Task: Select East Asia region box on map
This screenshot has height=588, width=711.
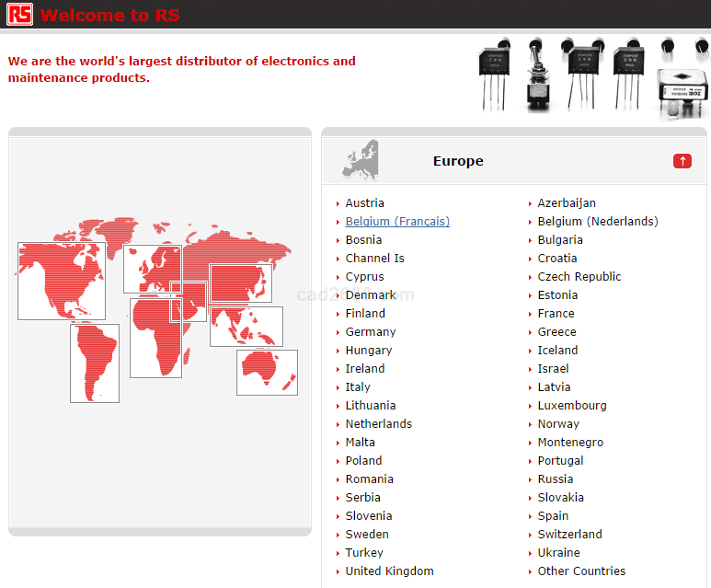Action: click(x=240, y=282)
